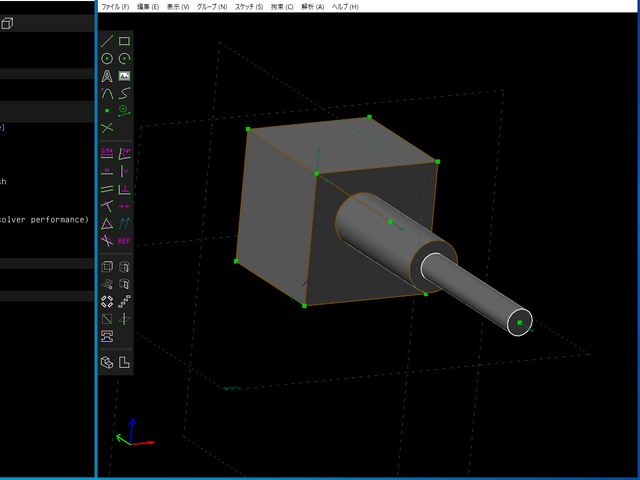Select the Bezier spline tool
Image resolution: width=640 pixels, height=480 pixels.
coord(124,93)
